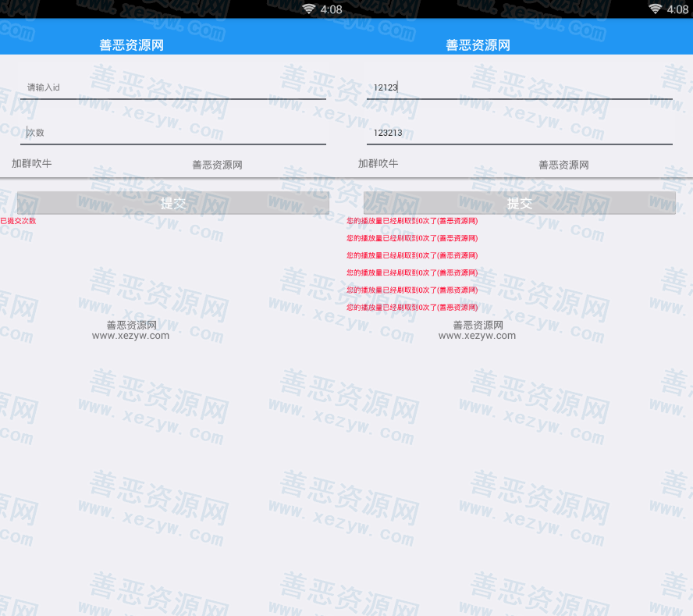Focus the empty 次数 input field
693x616 pixels.
[172, 133]
